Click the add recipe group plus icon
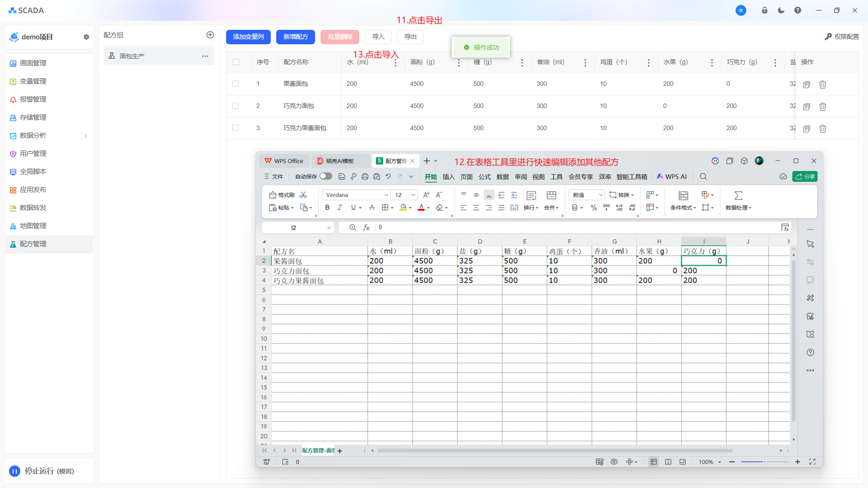Image resolution: width=868 pixels, height=488 pixels. click(210, 35)
